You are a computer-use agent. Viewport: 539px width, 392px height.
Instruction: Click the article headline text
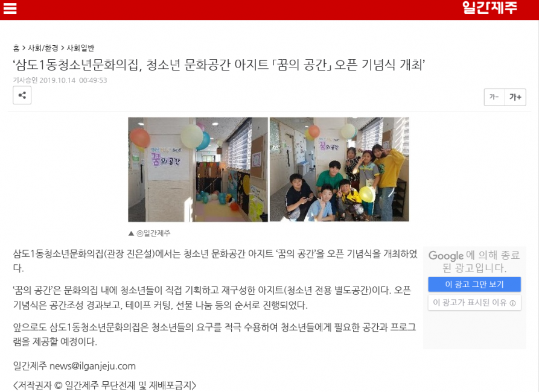pyautogui.click(x=219, y=65)
